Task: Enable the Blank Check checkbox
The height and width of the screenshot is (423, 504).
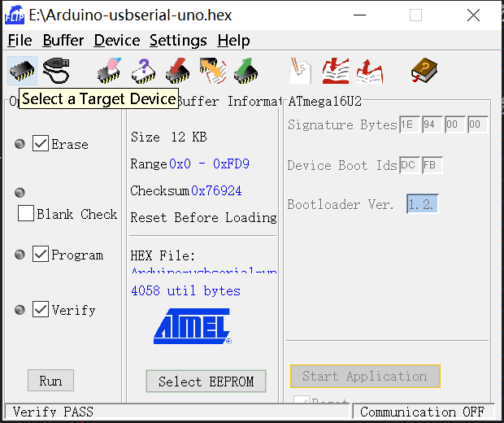Action: 26,213
